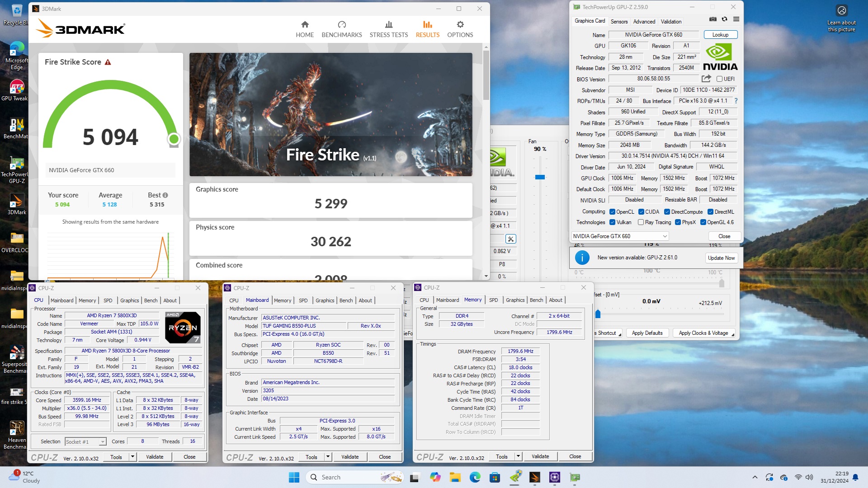This screenshot has width=868, height=488.
Task: Open the RESULTS tab in 3DMark
Action: (x=427, y=29)
